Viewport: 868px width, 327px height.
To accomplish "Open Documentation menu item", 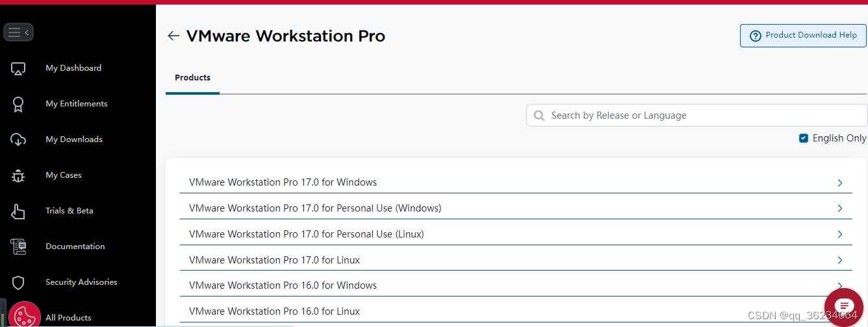I will tap(75, 247).
